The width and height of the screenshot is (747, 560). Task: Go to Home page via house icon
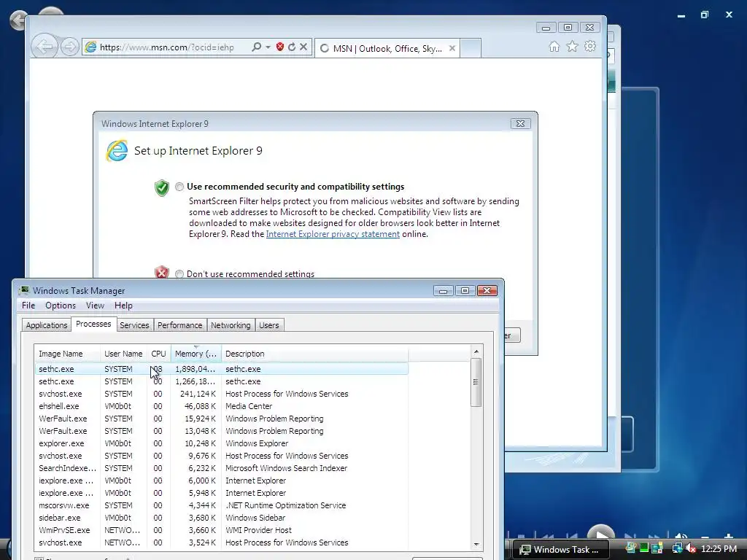coord(554,46)
